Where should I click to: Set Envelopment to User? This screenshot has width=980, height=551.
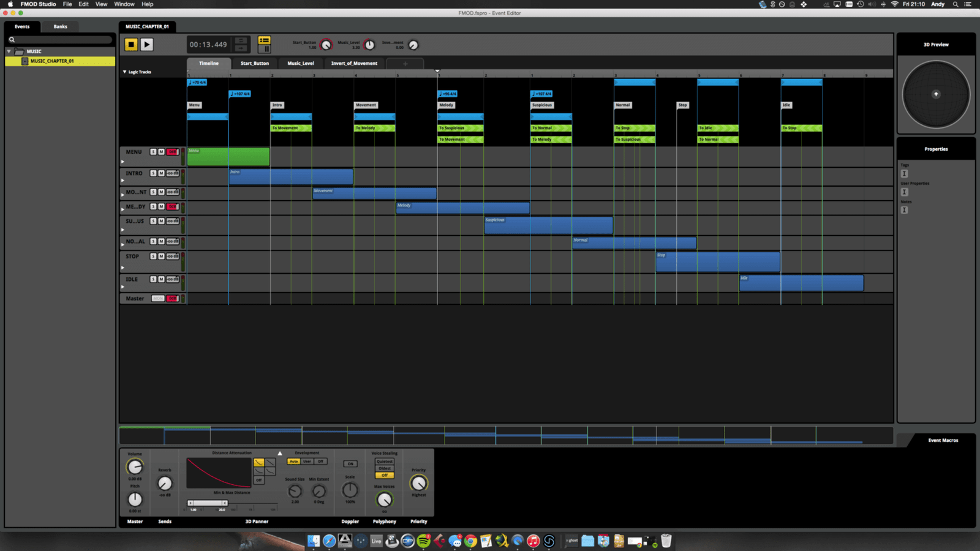(x=307, y=462)
